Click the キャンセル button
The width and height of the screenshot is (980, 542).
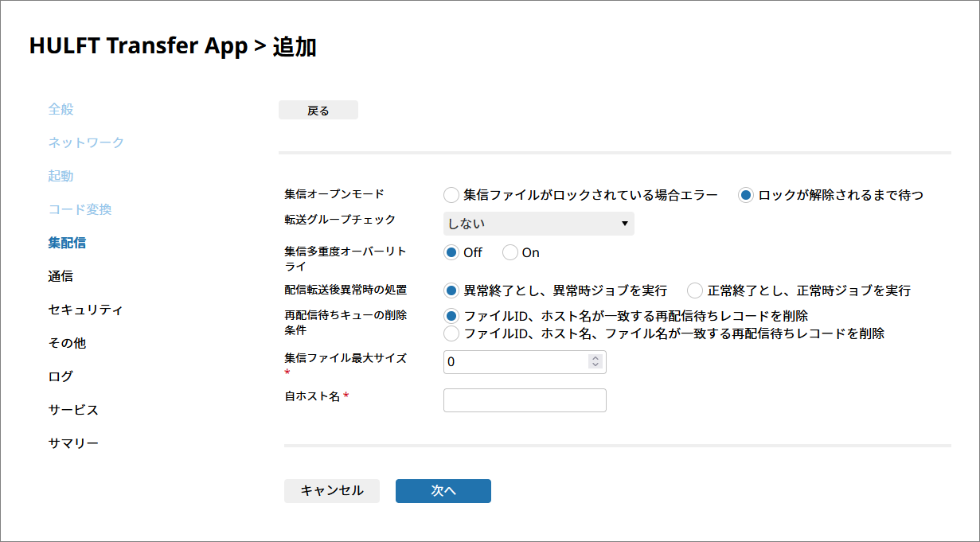point(332,491)
